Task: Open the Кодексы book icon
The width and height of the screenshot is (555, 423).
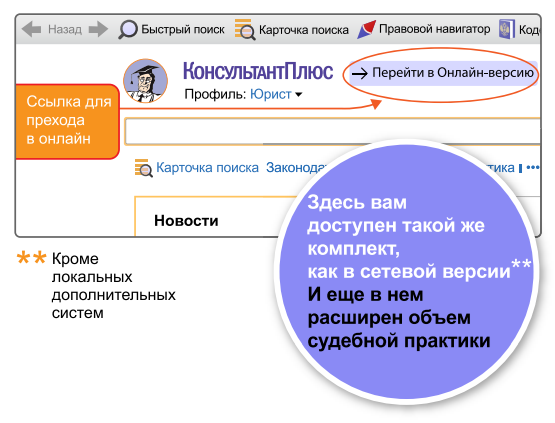Action: click(x=507, y=29)
